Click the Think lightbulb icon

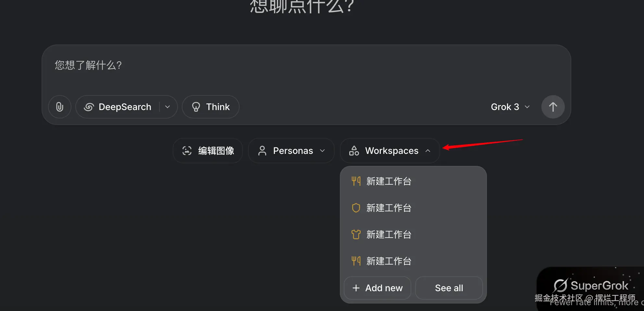pos(196,107)
